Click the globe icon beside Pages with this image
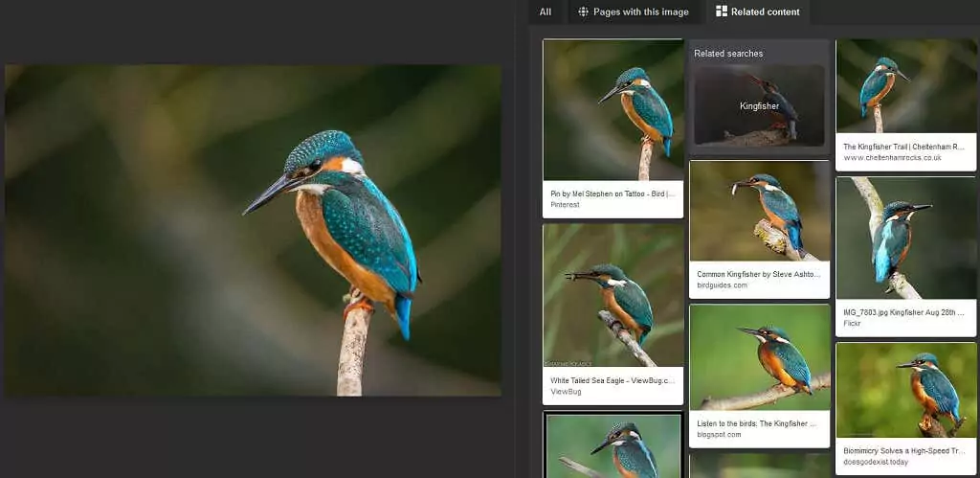980x478 pixels. tap(583, 11)
